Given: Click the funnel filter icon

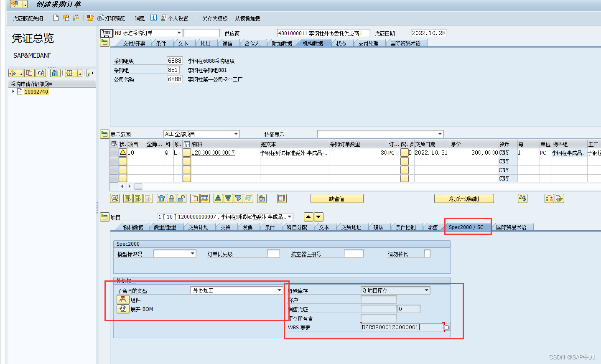Looking at the screenshot, I should coord(238,199).
